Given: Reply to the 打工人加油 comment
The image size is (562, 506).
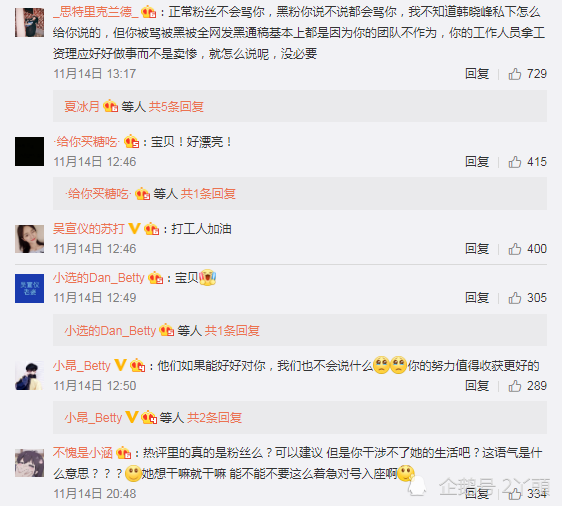Looking at the screenshot, I should point(477,249).
